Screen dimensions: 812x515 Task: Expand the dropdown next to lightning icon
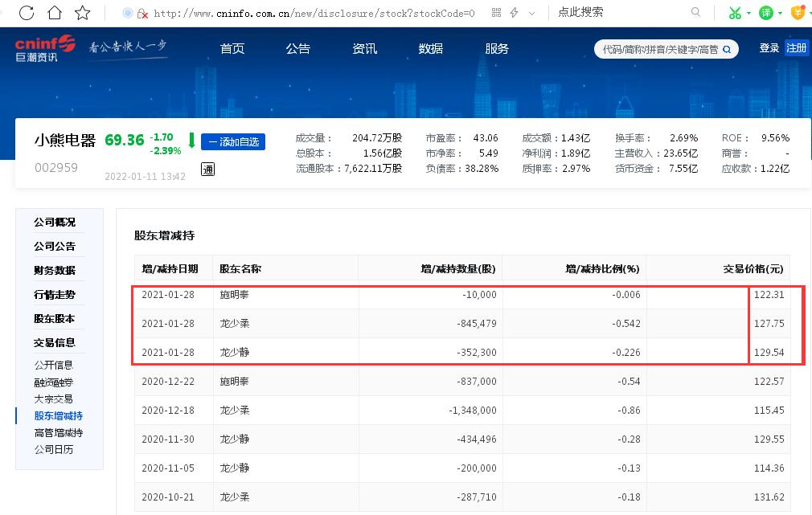pos(532,14)
